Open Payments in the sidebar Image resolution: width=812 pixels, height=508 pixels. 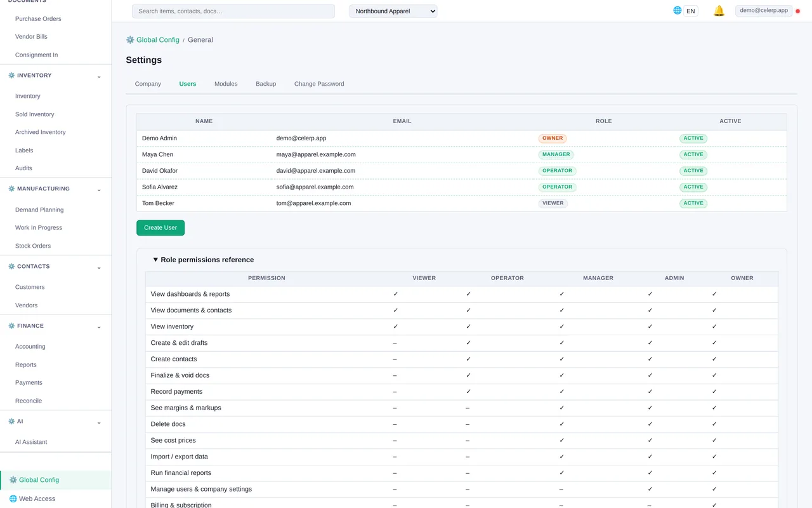pyautogui.click(x=29, y=383)
